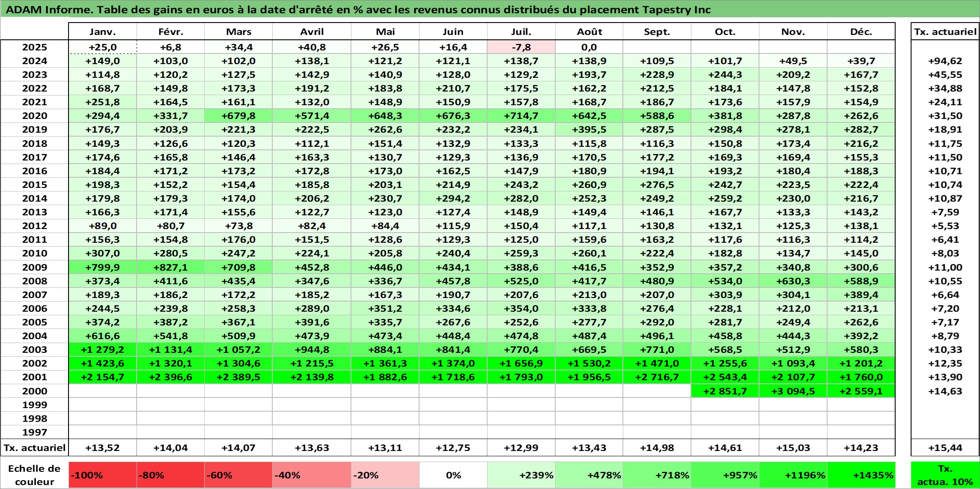Click the Tx. actuariel bottom row label

coord(34,448)
